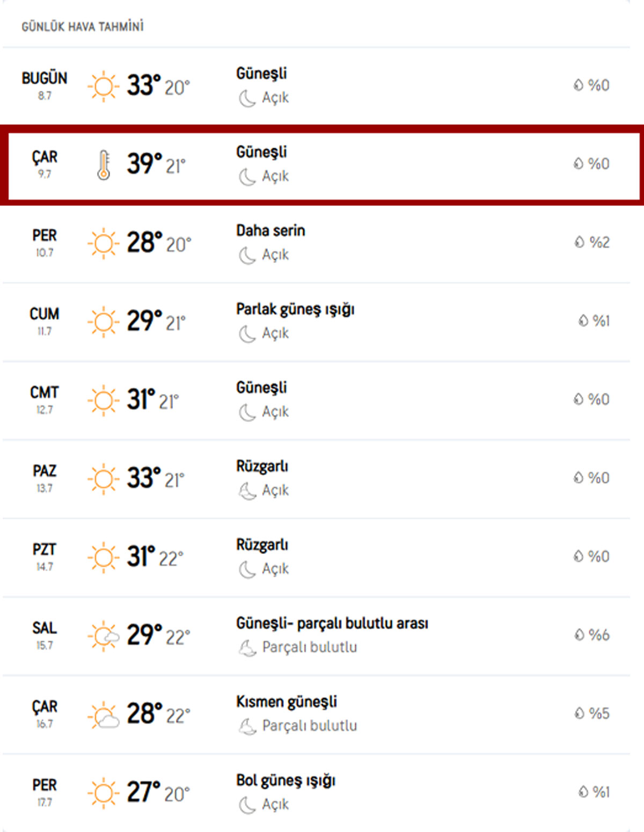
Task: Click the 39° temperature in highlighted row
Action: pyautogui.click(x=144, y=163)
